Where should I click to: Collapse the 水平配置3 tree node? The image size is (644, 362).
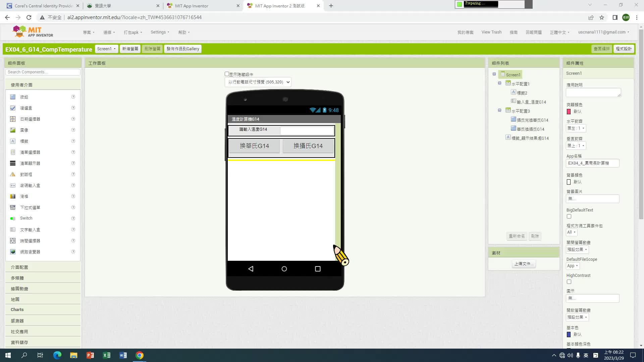point(499,110)
